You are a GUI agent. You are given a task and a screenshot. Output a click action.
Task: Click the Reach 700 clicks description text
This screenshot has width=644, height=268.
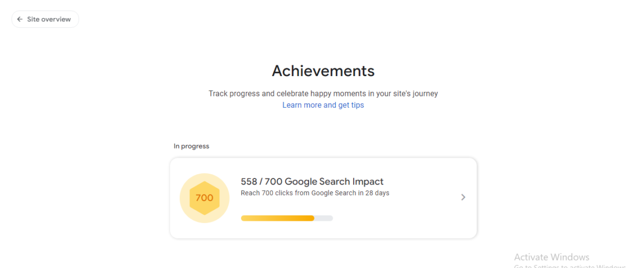pyautogui.click(x=315, y=193)
